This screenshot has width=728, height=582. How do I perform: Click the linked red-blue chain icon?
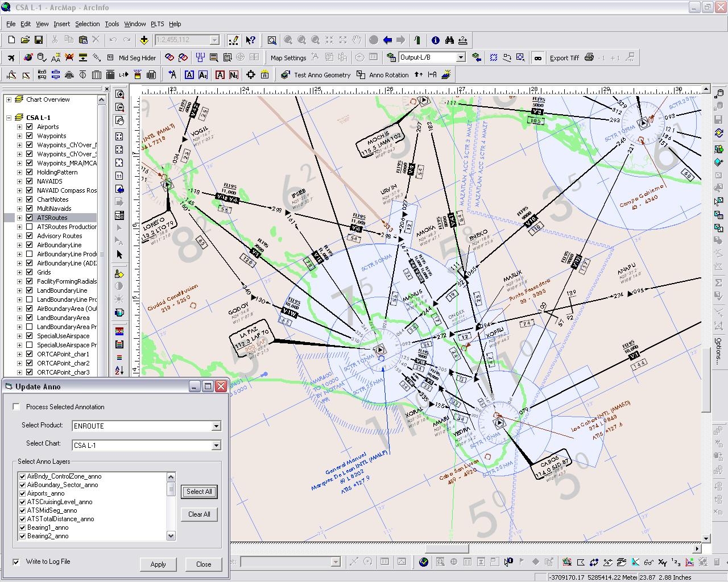click(x=169, y=57)
